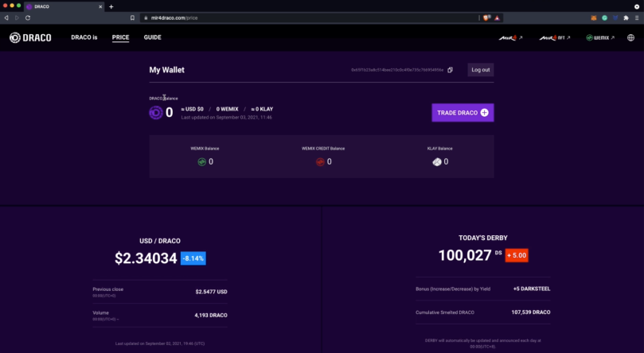Click the My Wallet heading
The image size is (644, 353).
click(x=166, y=70)
